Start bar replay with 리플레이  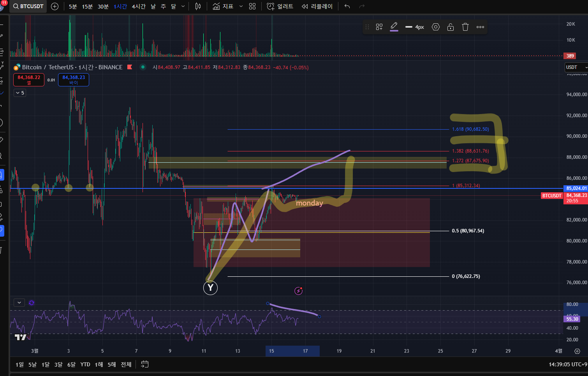click(317, 6)
